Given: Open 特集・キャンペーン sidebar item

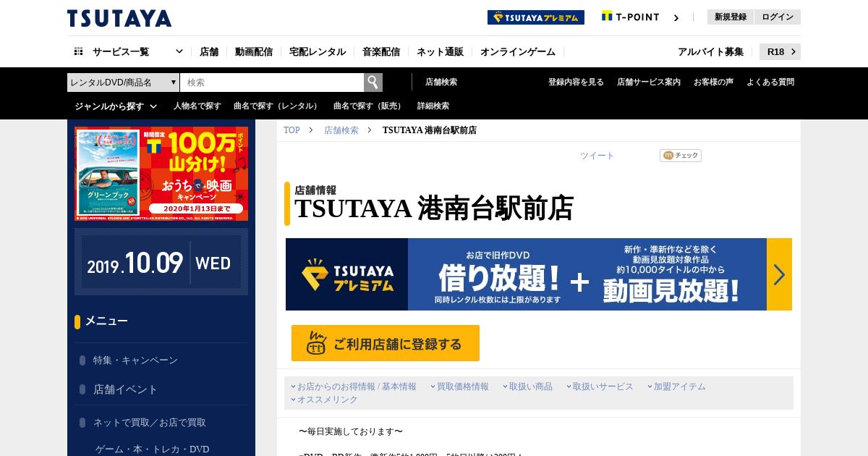Looking at the screenshot, I should tap(135, 360).
